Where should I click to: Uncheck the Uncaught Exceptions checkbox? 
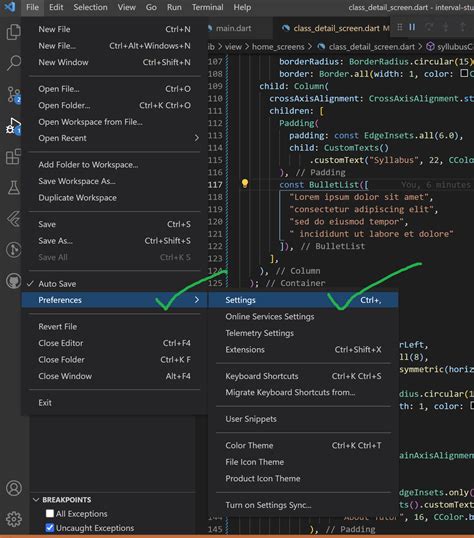coord(50,527)
